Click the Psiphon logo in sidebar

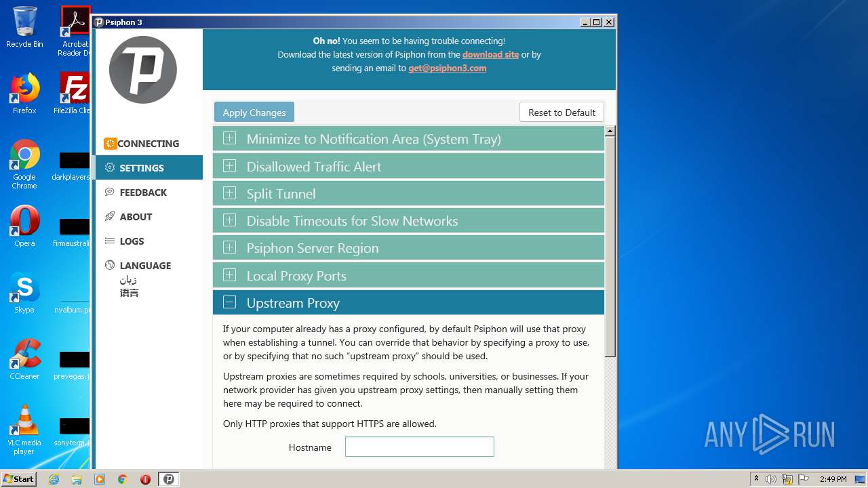(143, 70)
